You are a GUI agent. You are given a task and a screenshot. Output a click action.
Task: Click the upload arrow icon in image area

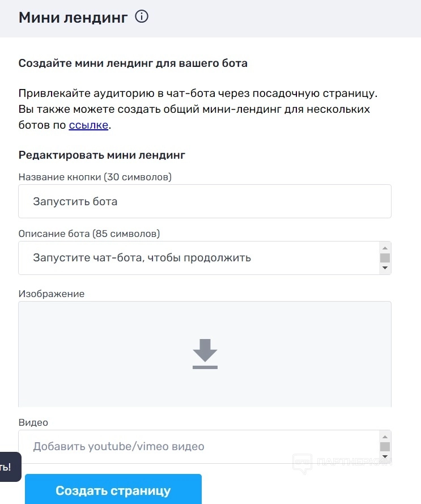point(205,354)
